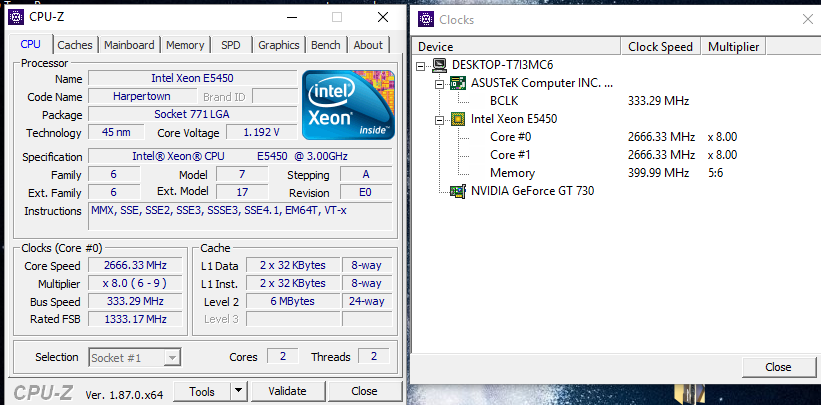Image resolution: width=821 pixels, height=405 pixels.
Task: Open the Tools dropdown arrow
Action: 238,391
